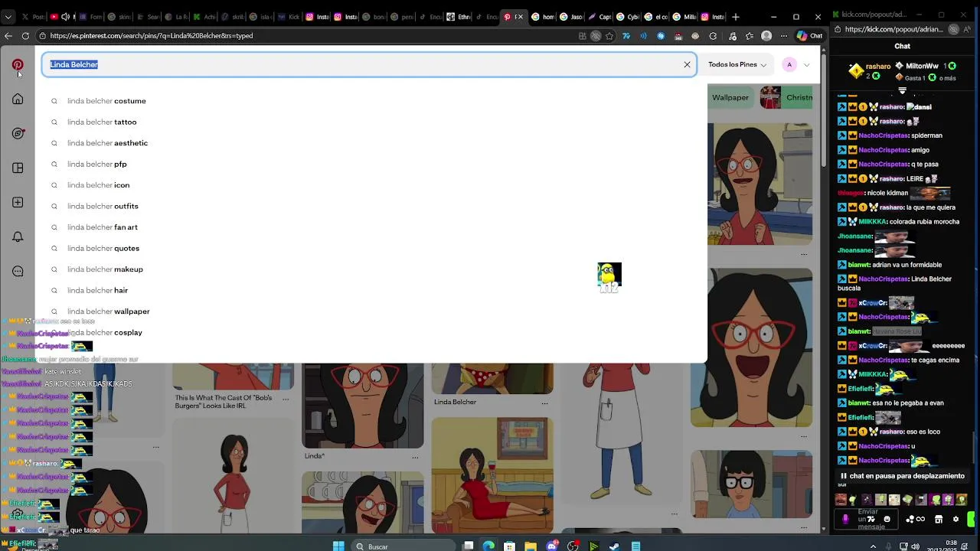Open the Kick chat settings gear
The width and height of the screenshot is (980, 551).
[955, 519]
